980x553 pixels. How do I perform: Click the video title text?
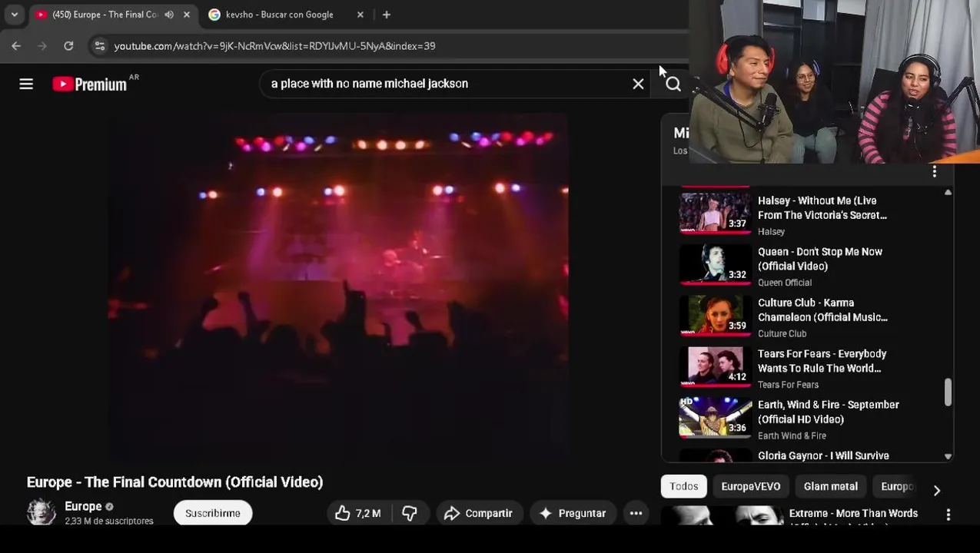(175, 482)
